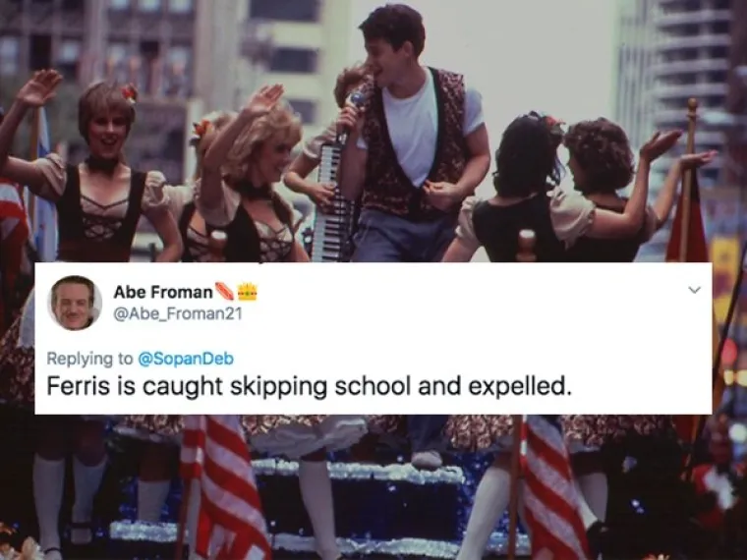Open the @SopanDeb mention link
The image size is (747, 560).
[186, 358]
